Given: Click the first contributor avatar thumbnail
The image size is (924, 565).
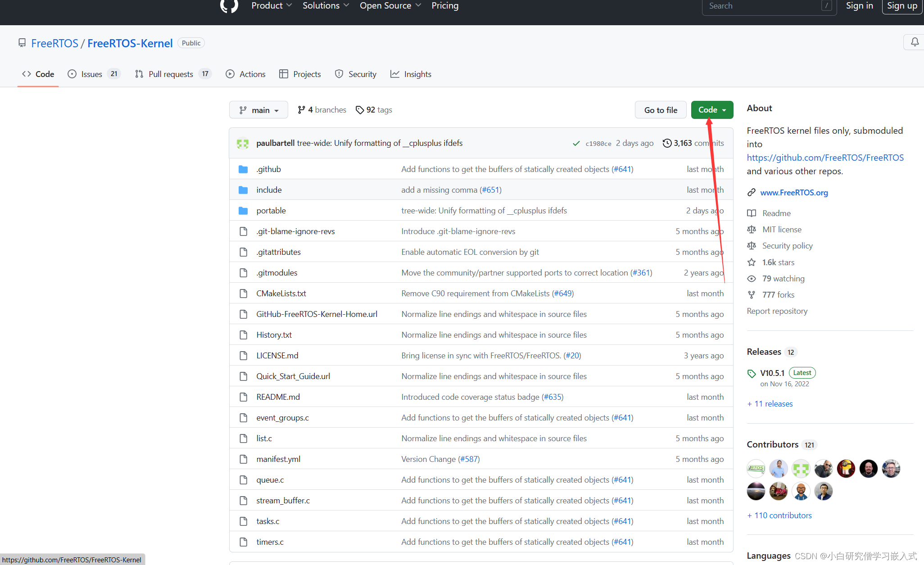Looking at the screenshot, I should pyautogui.click(x=756, y=469).
